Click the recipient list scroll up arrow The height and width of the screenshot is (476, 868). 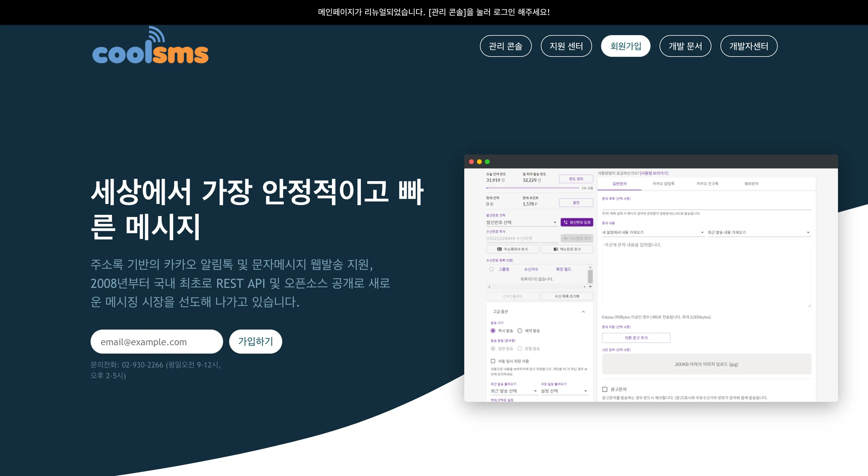pos(590,267)
